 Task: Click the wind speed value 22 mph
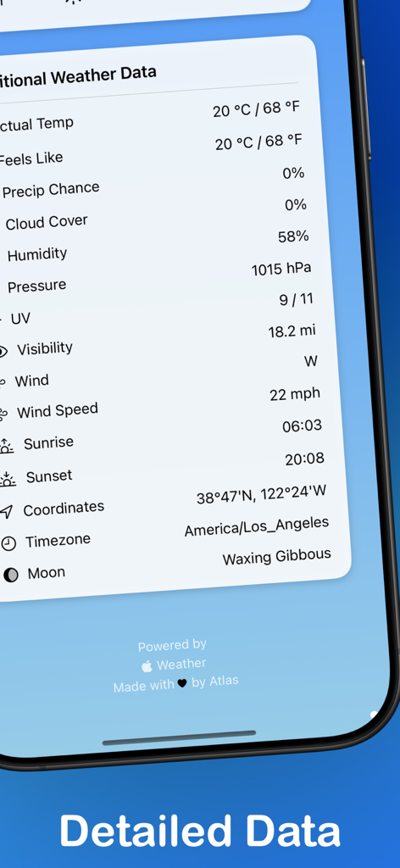pos(295,394)
